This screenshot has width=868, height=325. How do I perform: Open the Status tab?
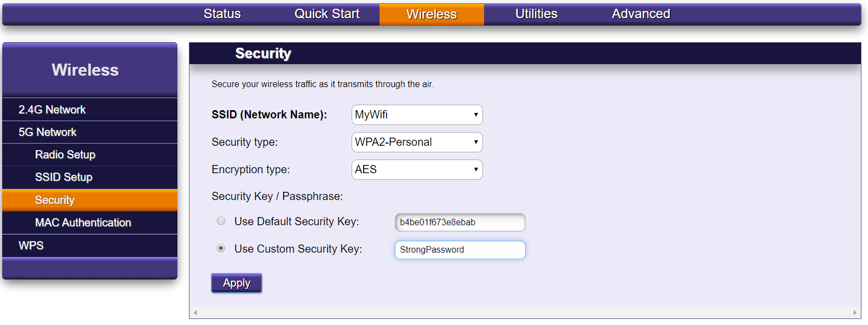[222, 14]
